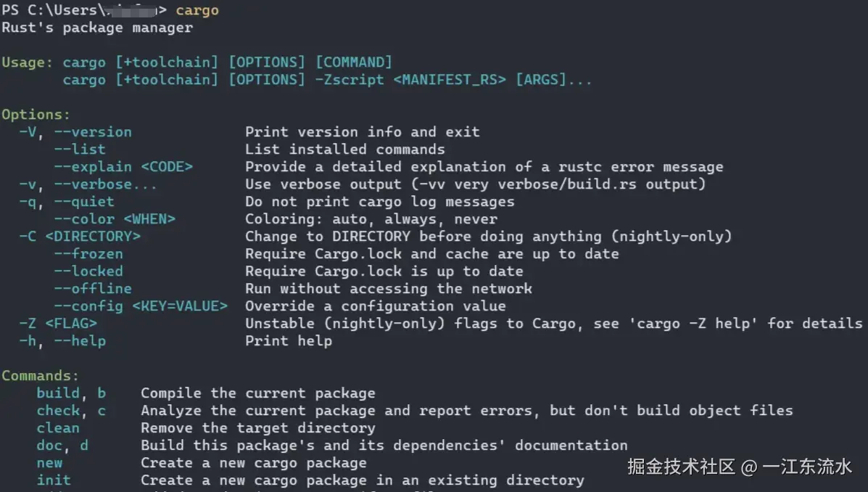The width and height of the screenshot is (868, 492).
Task: Click the '--verbose...' option flag
Action: pyautogui.click(x=106, y=184)
